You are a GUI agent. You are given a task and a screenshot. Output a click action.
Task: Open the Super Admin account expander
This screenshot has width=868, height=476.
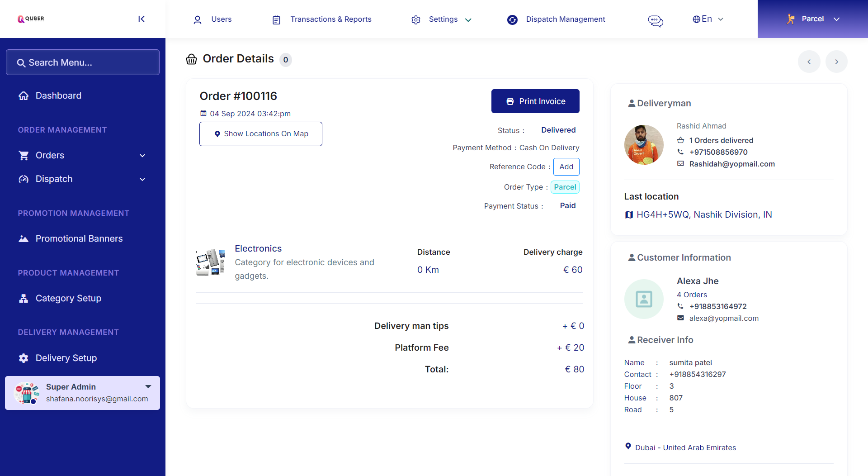point(148,387)
